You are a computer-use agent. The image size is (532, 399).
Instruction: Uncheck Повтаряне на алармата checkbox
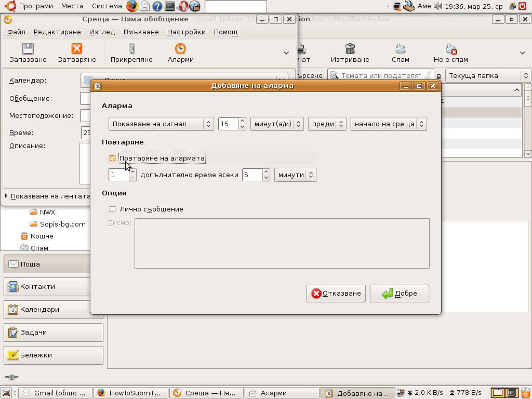(x=113, y=158)
